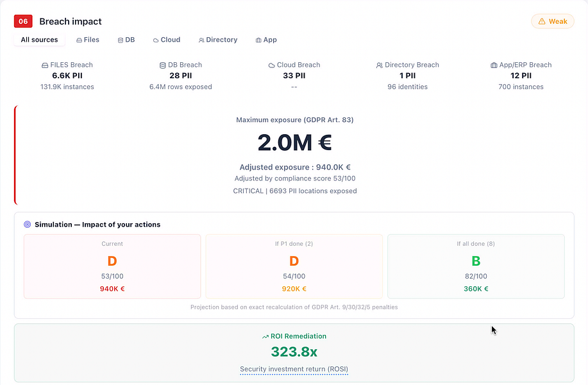
Task: Click the Breach impact heading
Action: pyautogui.click(x=71, y=21)
